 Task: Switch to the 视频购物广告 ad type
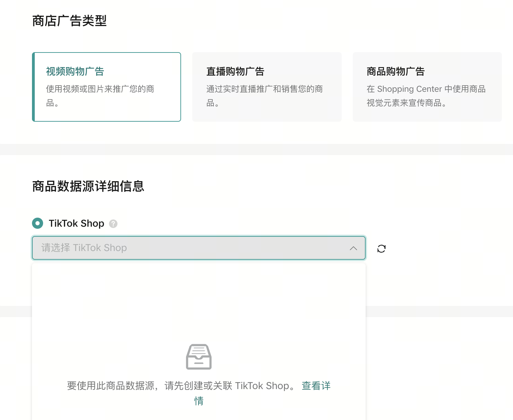(x=106, y=87)
